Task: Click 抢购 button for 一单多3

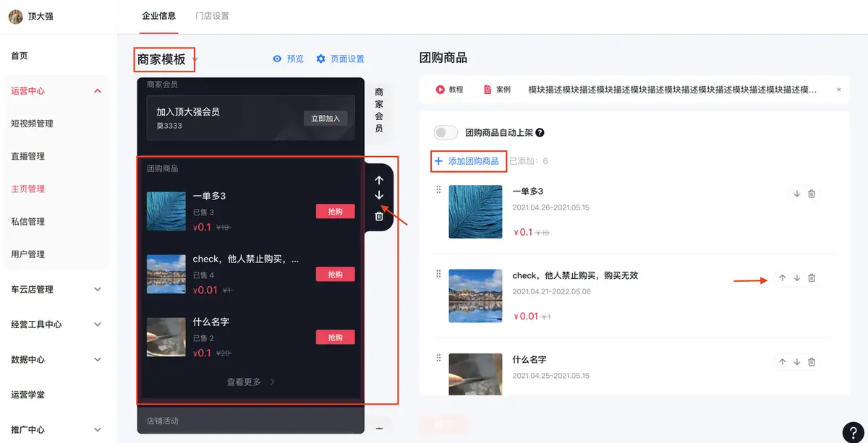Action: pos(335,211)
